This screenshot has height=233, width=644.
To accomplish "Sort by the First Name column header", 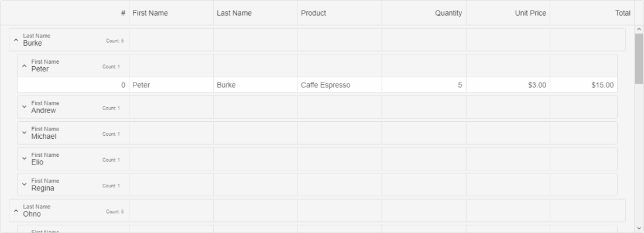I will click(x=172, y=13).
